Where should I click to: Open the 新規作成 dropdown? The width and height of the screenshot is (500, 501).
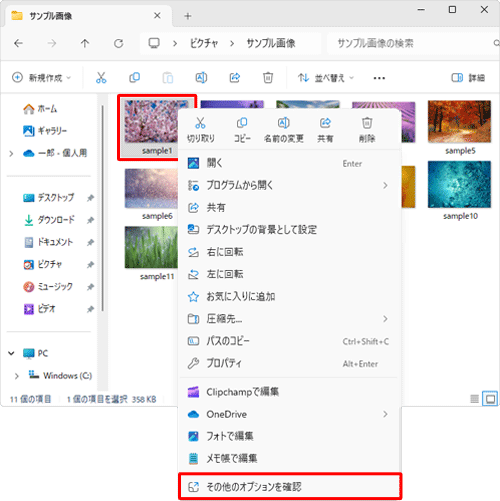tap(42, 78)
